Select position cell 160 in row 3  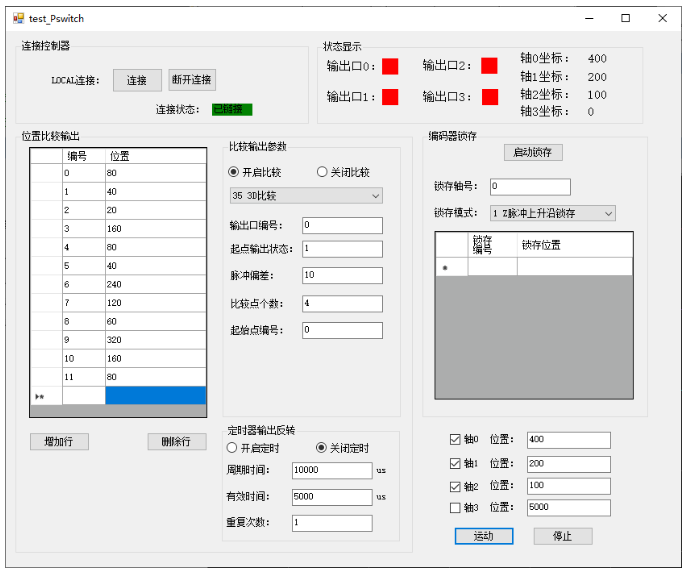156,228
